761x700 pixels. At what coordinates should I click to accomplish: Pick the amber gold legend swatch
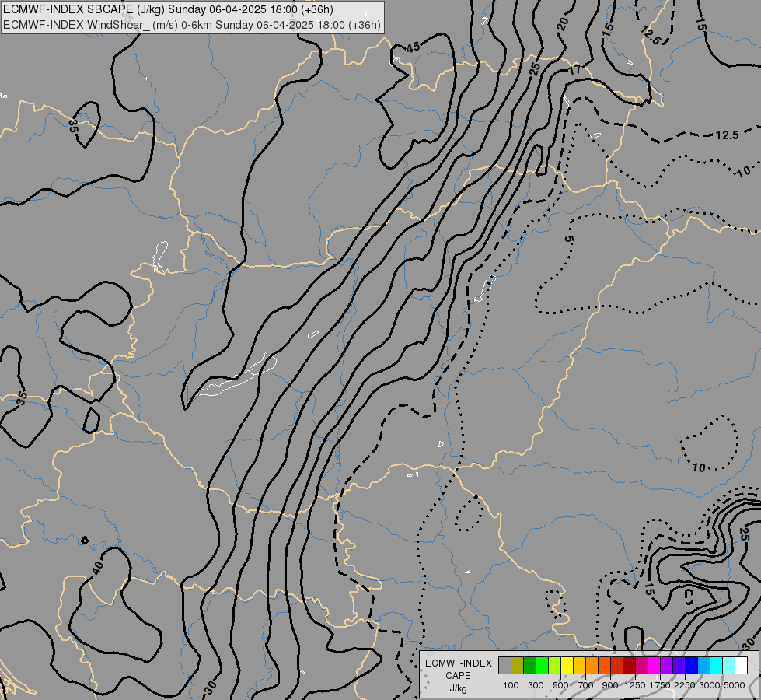point(579,665)
